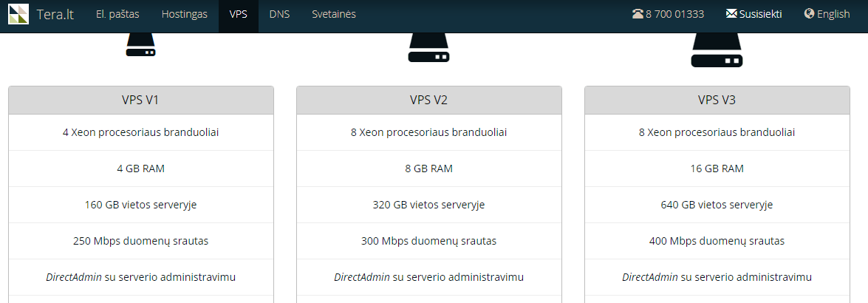Open the El. paštas menu item

pos(117,14)
